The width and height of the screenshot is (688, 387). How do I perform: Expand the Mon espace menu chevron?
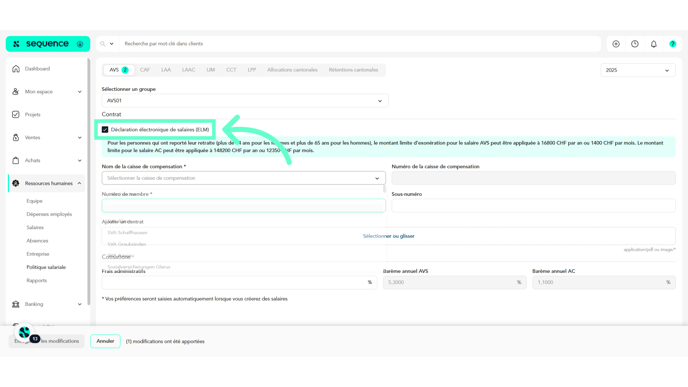click(79, 92)
